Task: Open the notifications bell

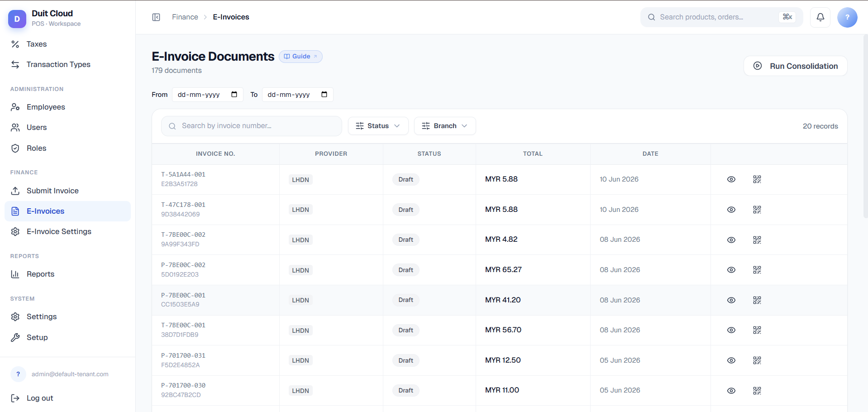Action: [820, 17]
